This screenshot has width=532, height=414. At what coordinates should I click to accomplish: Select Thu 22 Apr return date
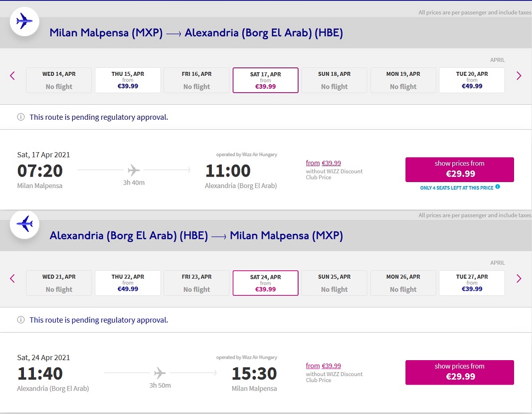pyautogui.click(x=128, y=283)
